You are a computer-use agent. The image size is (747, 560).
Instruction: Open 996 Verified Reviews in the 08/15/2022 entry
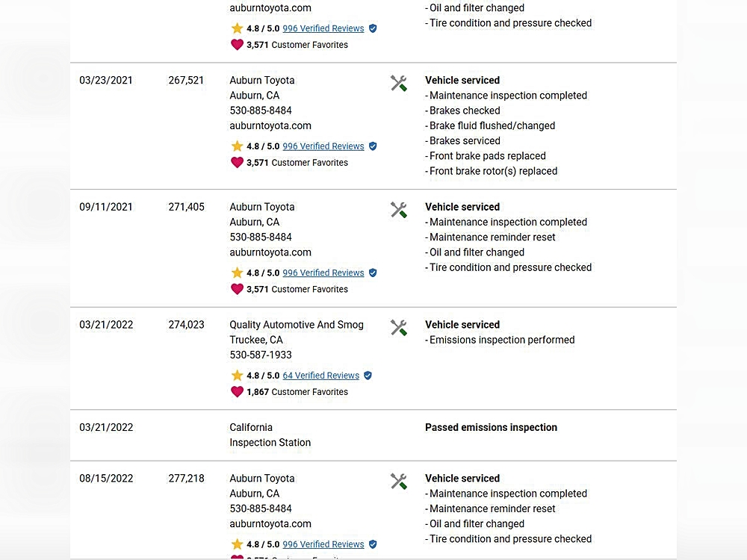click(323, 544)
